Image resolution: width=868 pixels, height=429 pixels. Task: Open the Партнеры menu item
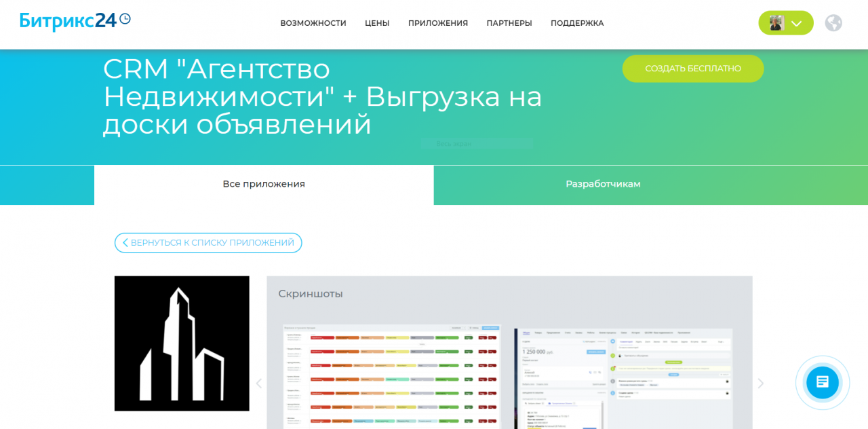(509, 23)
